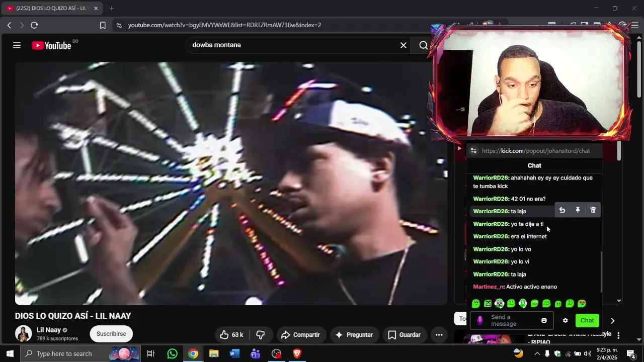
Task: Click the browser address bar URL
Action: [224, 25]
